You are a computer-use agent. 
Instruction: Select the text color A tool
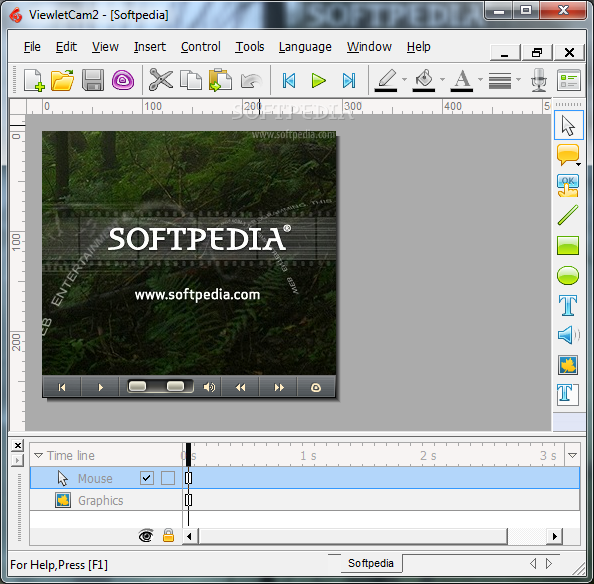tap(462, 80)
